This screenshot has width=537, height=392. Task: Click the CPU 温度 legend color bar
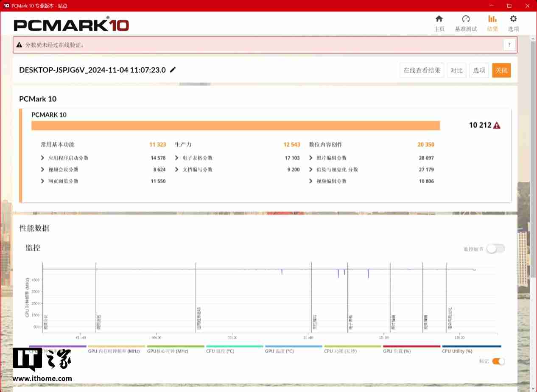(x=235, y=346)
